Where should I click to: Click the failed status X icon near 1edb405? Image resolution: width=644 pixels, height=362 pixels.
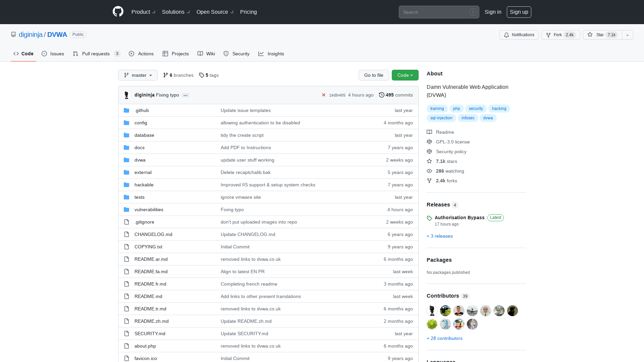point(324,95)
